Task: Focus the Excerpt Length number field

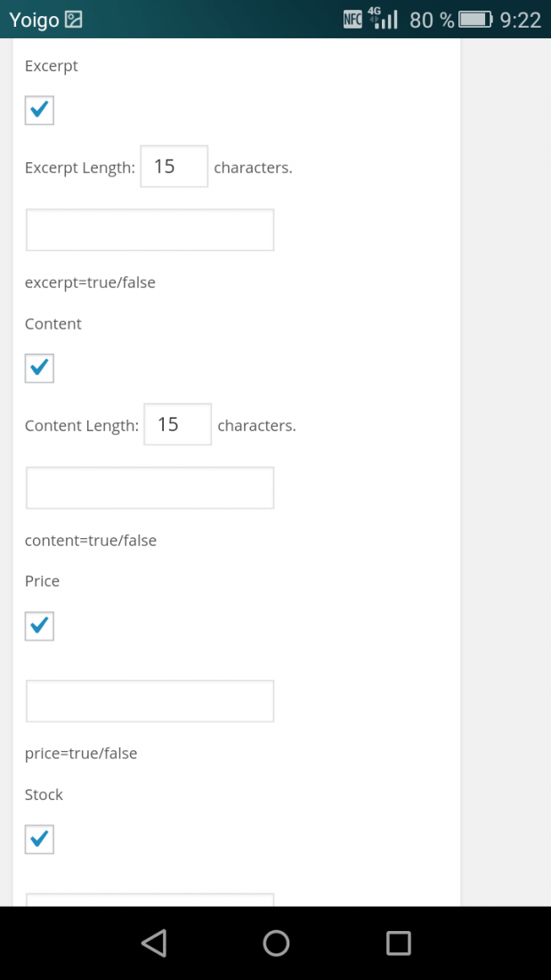Action: [174, 167]
